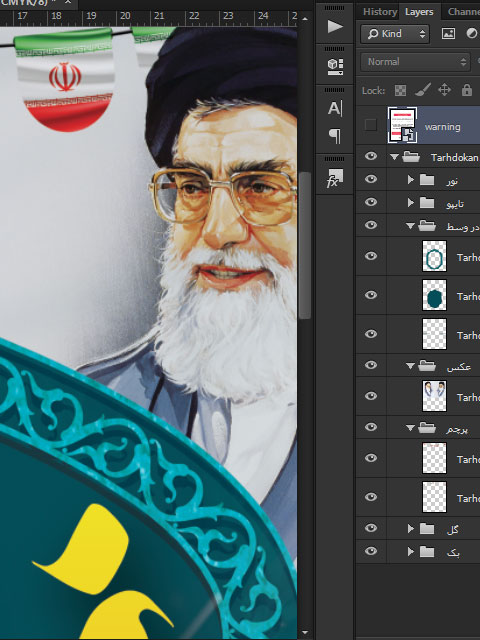The width and height of the screenshot is (480, 640).
Task: Switch to the History tab
Action: 379,11
